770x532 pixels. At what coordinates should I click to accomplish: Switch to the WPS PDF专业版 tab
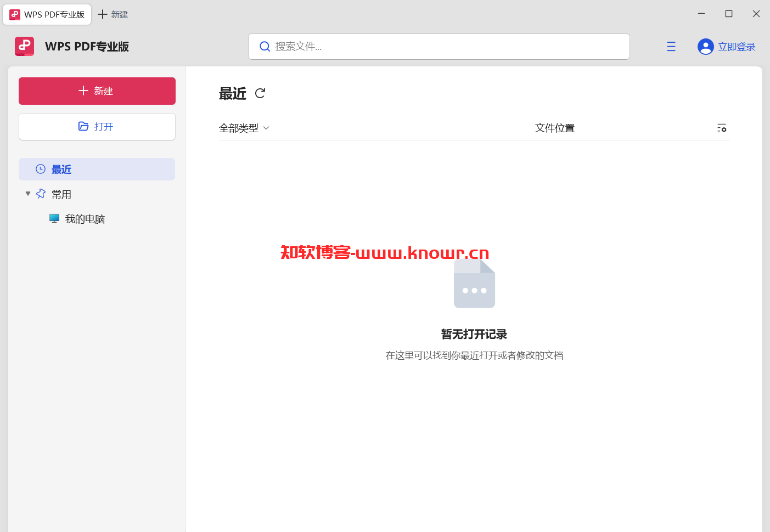[47, 14]
